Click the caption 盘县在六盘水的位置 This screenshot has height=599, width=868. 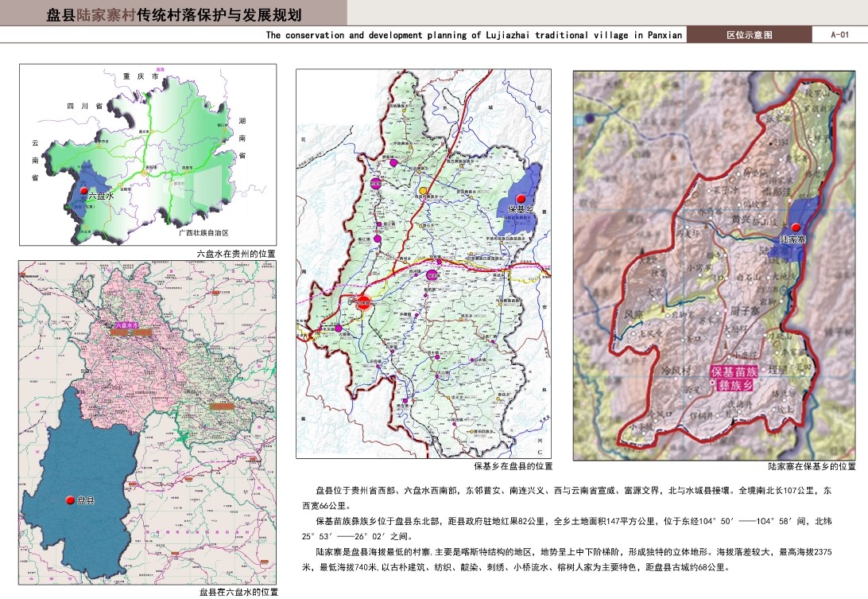point(238,592)
